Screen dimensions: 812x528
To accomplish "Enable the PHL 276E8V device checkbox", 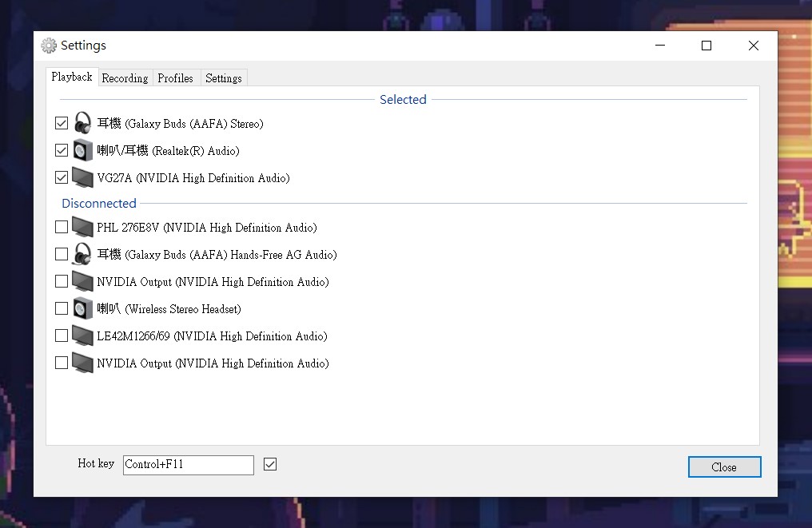I will click(62, 227).
